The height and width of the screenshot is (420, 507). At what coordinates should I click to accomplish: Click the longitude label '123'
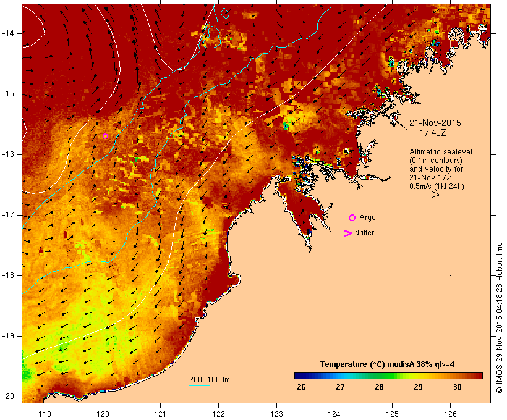(x=276, y=414)
